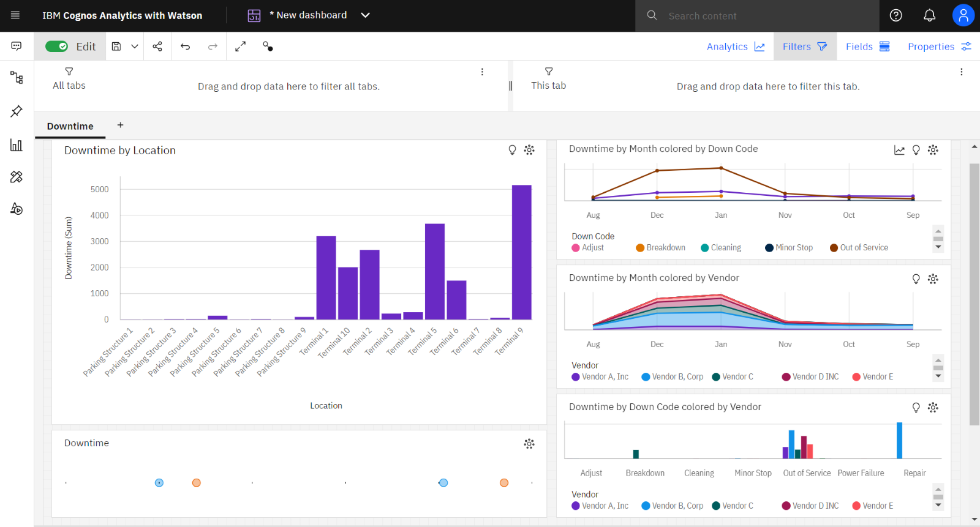Click the Terminal 5 bar
Screen dimensions: 980x527
pos(435,272)
